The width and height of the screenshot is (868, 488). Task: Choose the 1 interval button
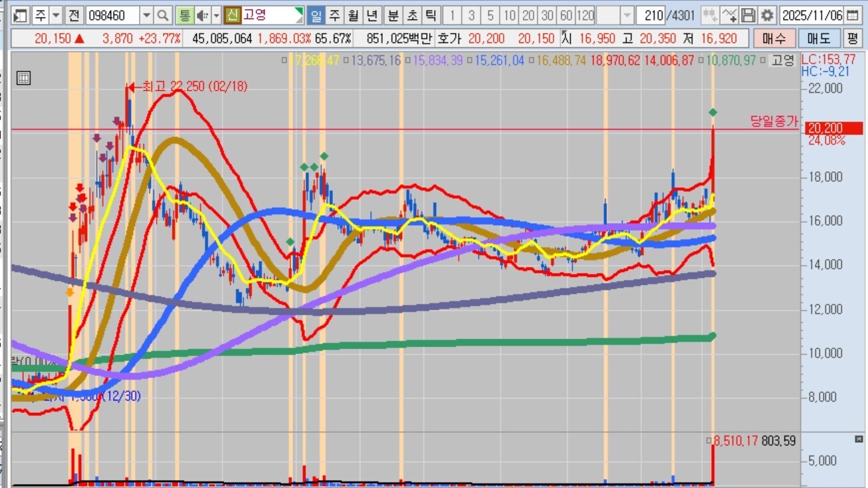[453, 15]
